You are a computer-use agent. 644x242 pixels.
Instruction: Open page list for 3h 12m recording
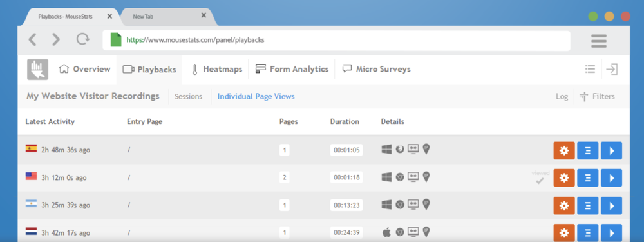pyautogui.click(x=588, y=178)
